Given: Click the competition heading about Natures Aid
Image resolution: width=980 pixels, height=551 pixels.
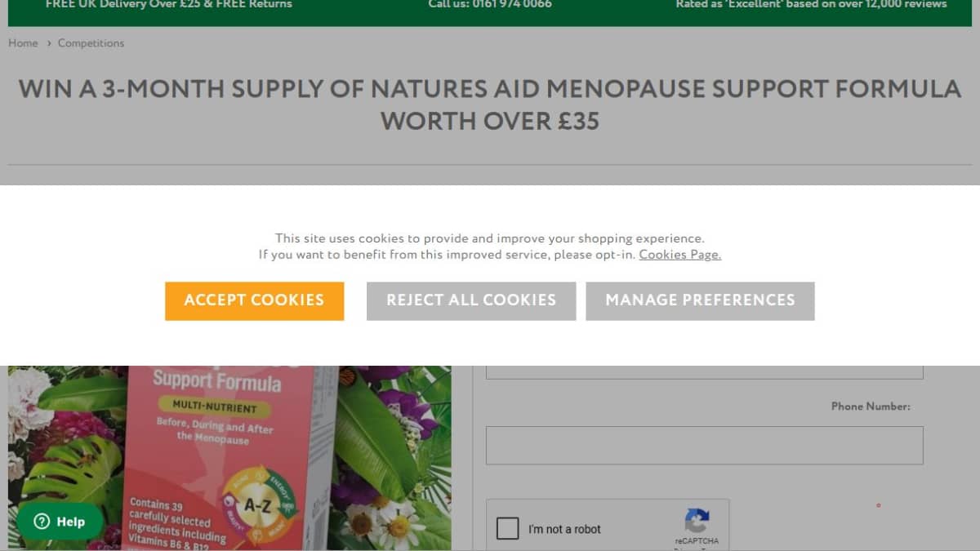Looking at the screenshot, I should [490, 104].
